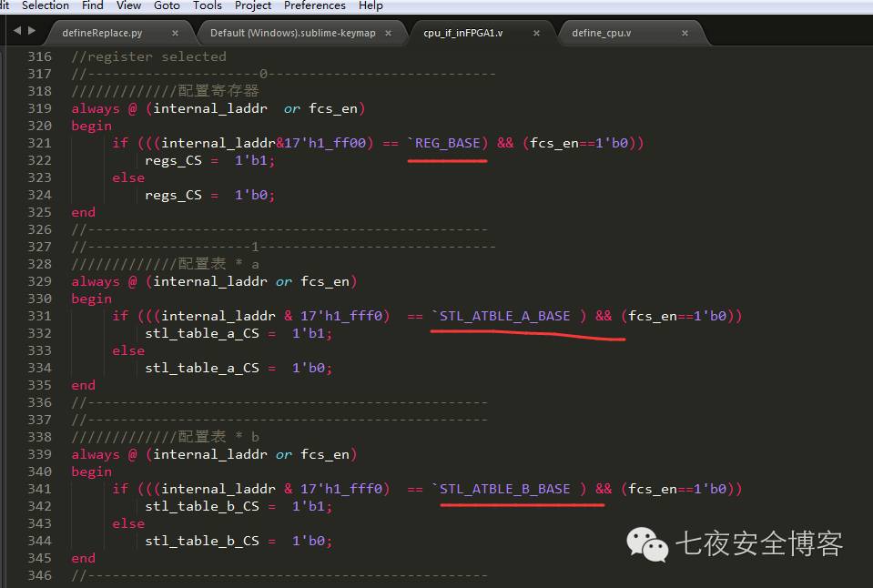This screenshot has height=588, width=873.
Task: Open the View menu
Action: 128,5
